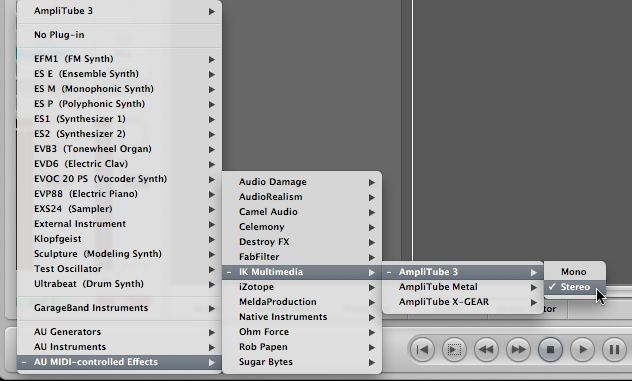Screen dimensions: 632x381
Task: Open the Rob Papen manufacturer submenu
Action: coord(302,347)
